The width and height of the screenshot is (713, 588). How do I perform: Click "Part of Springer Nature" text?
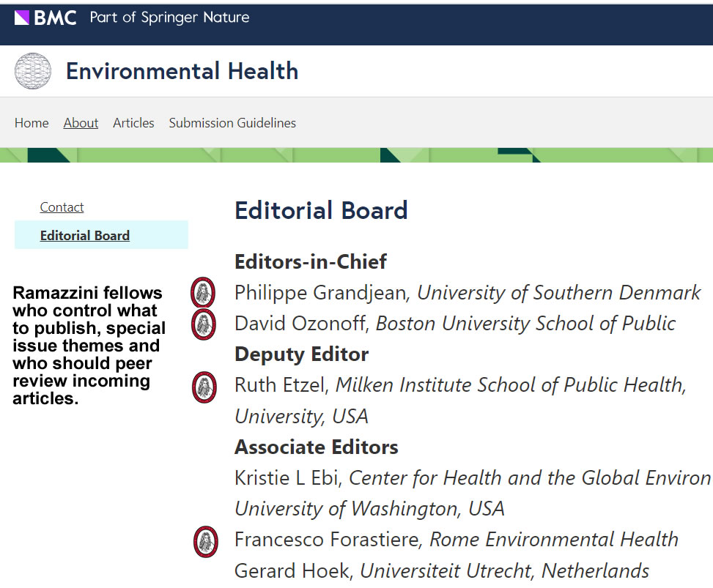(169, 18)
